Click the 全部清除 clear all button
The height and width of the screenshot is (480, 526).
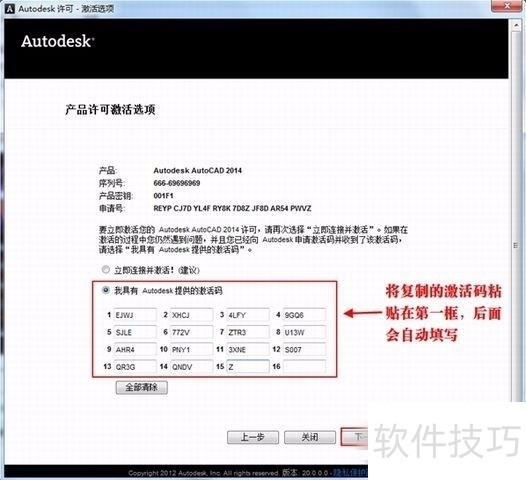pos(142,387)
